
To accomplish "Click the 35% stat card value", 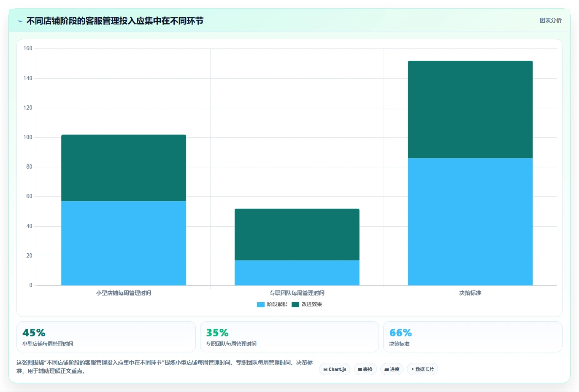I will pos(217,333).
